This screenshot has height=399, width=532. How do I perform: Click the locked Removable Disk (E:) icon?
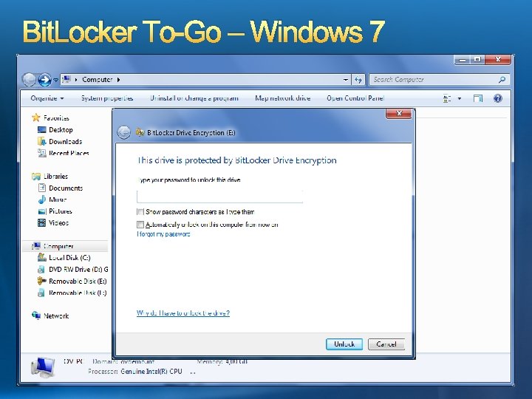[x=41, y=281]
